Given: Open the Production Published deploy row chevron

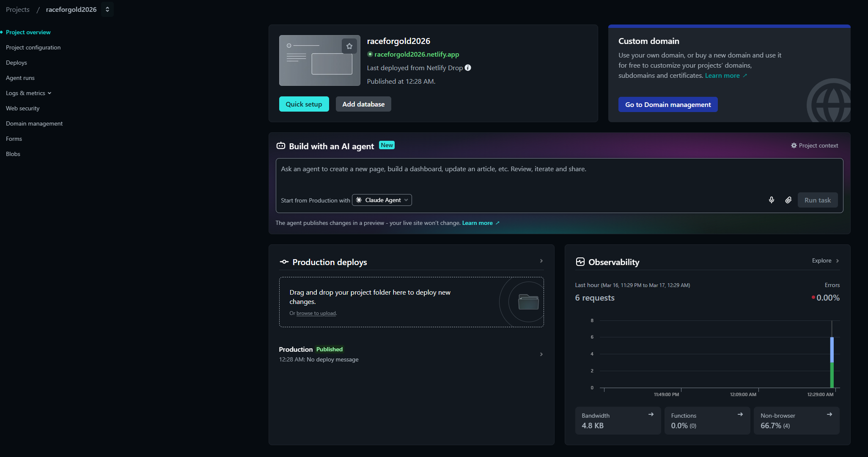Looking at the screenshot, I should coord(541,354).
